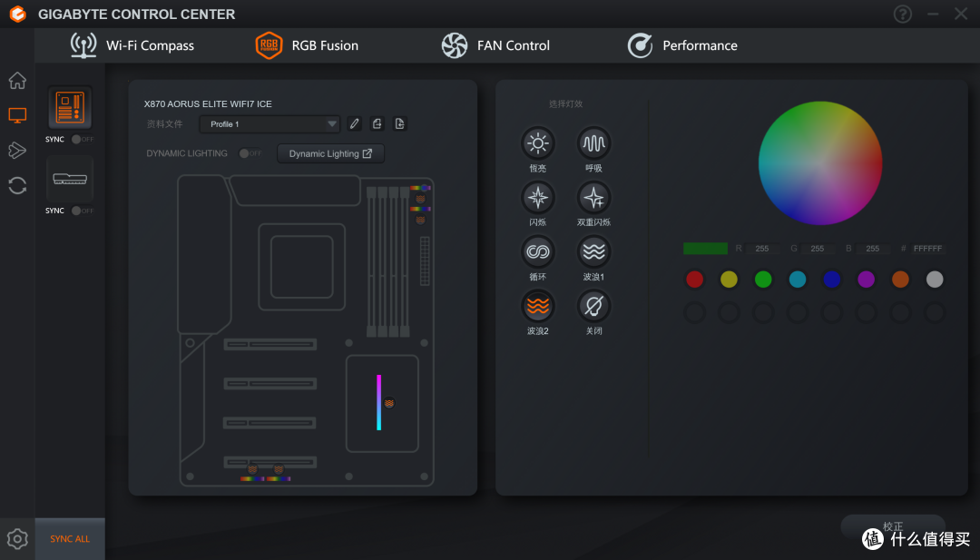Open the monitor devices sidebar icon

pyautogui.click(x=17, y=115)
